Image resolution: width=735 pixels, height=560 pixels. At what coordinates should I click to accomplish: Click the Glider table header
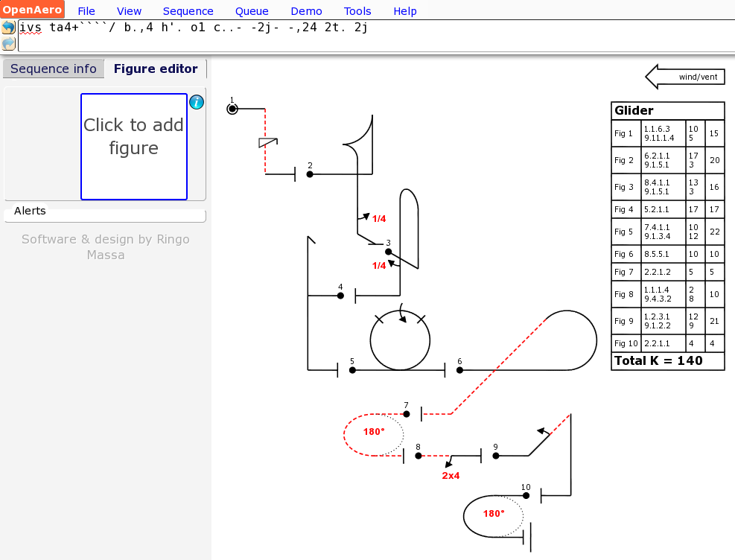[x=668, y=111]
